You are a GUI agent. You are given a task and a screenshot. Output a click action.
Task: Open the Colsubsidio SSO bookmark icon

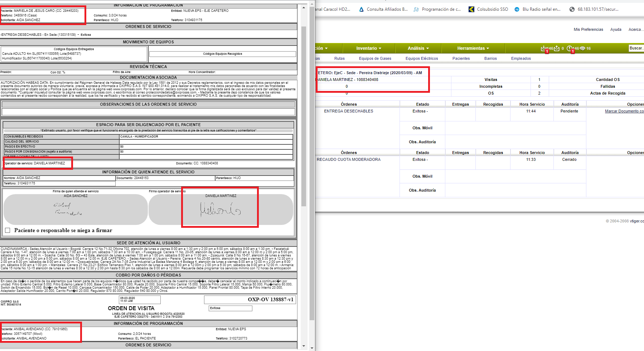(x=471, y=9)
